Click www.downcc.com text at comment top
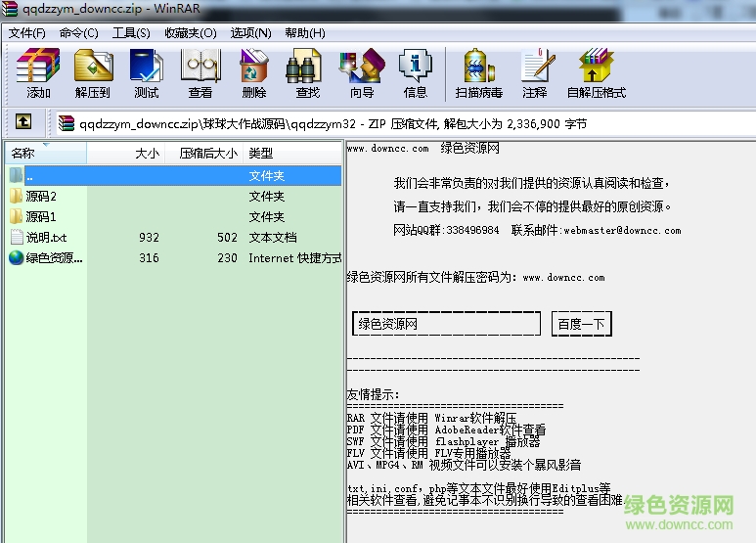756x543 pixels. (x=387, y=149)
